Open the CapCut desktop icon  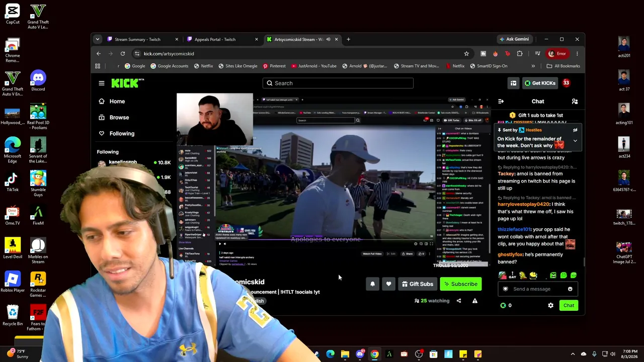(13, 14)
